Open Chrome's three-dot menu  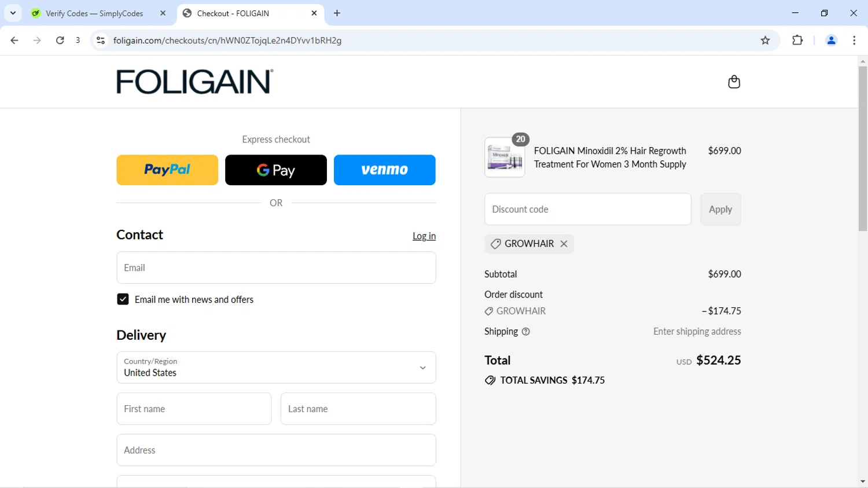tap(854, 41)
